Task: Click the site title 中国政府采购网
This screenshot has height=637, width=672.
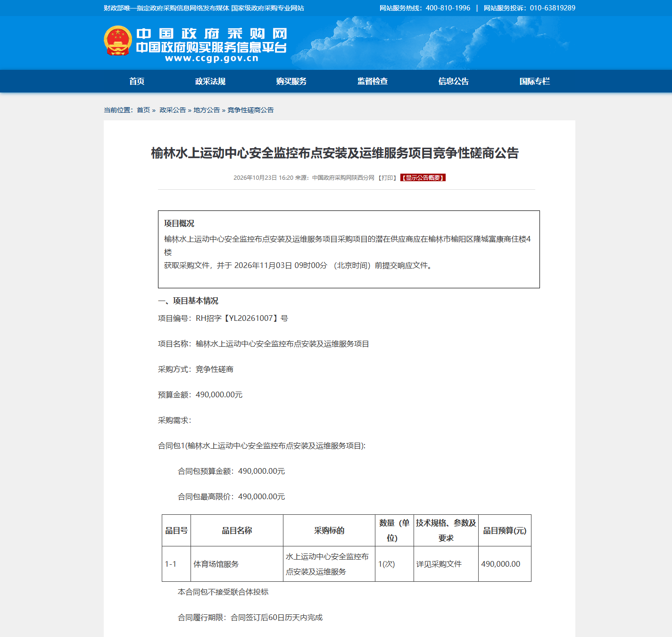Action: point(212,34)
